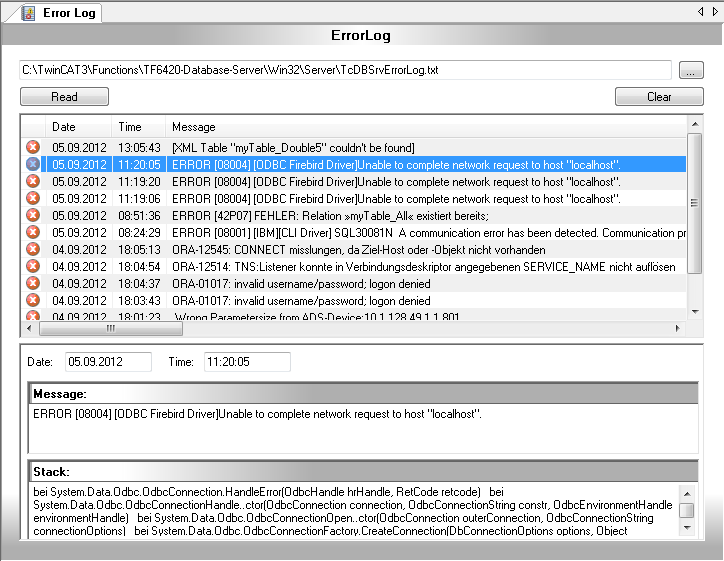The width and height of the screenshot is (724, 561).
Task: Click error icon of 18:03:43 ORA-01017 row
Action: [x=33, y=301]
